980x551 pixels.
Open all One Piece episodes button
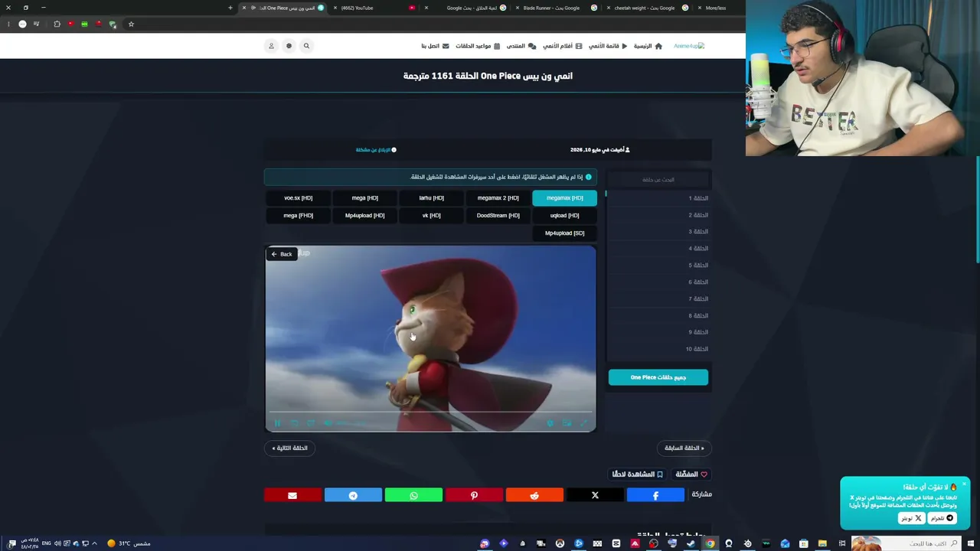point(658,377)
